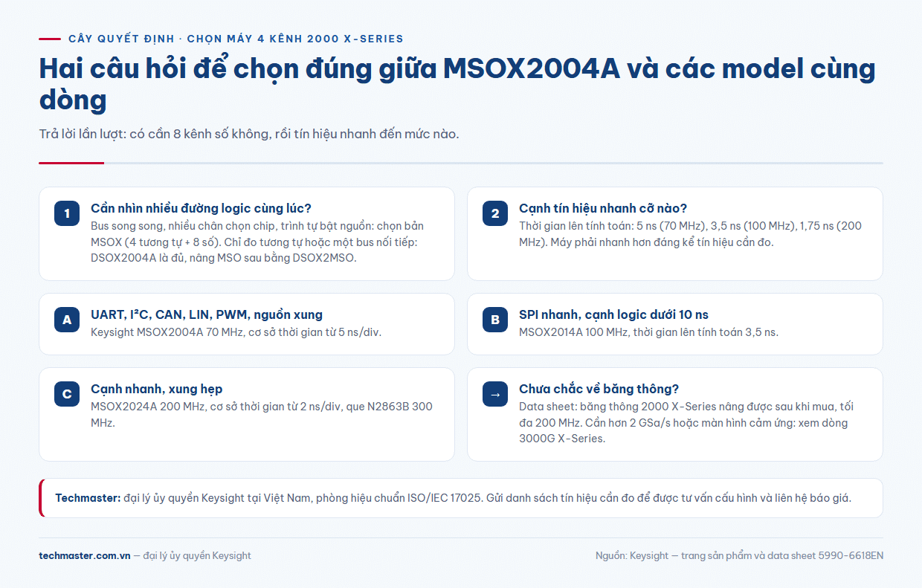Click the paragraph starting "MSOX2024A 200 MHz"
The image size is (922, 588).
tap(262, 415)
